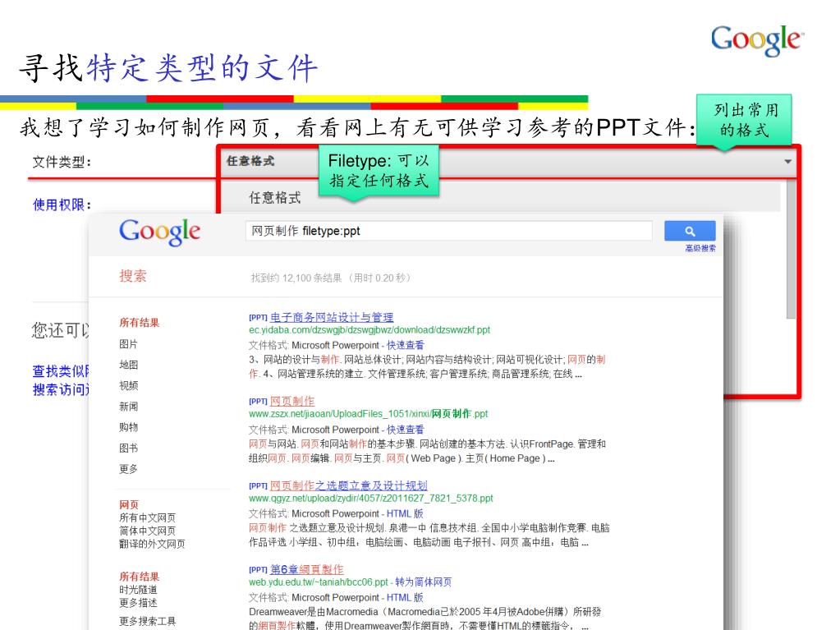Click the URL web.ydu.edu.tw/~taniah/bcc06.ppt
The image size is (840, 630).
coord(319,582)
